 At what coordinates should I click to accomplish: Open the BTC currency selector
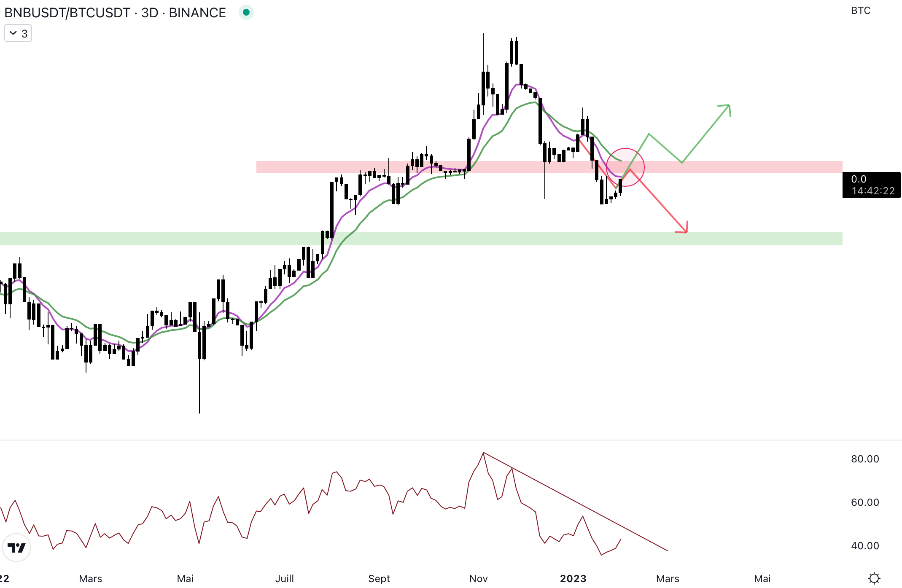(x=860, y=11)
